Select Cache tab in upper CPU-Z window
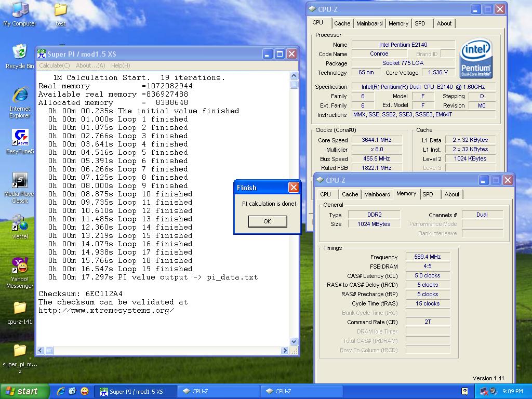 (342, 23)
